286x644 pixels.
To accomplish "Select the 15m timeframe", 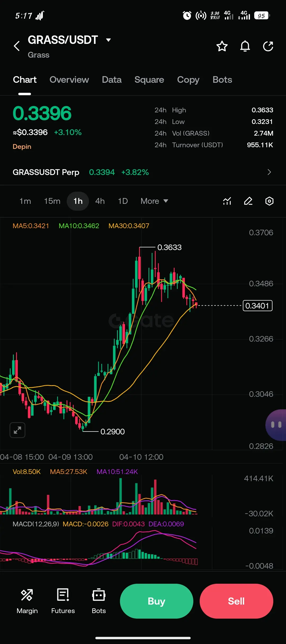I will [x=52, y=201].
